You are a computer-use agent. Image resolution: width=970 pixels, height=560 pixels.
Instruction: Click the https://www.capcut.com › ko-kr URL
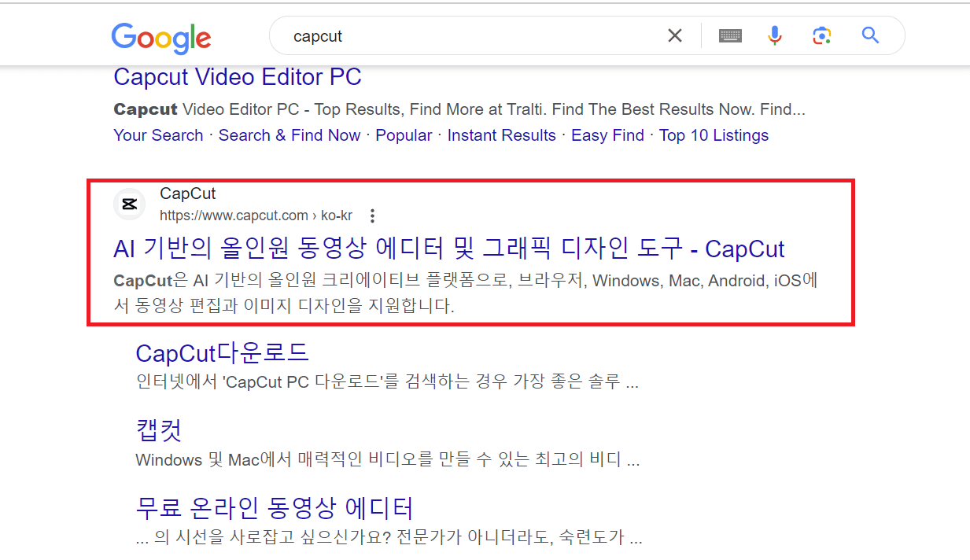pos(256,216)
